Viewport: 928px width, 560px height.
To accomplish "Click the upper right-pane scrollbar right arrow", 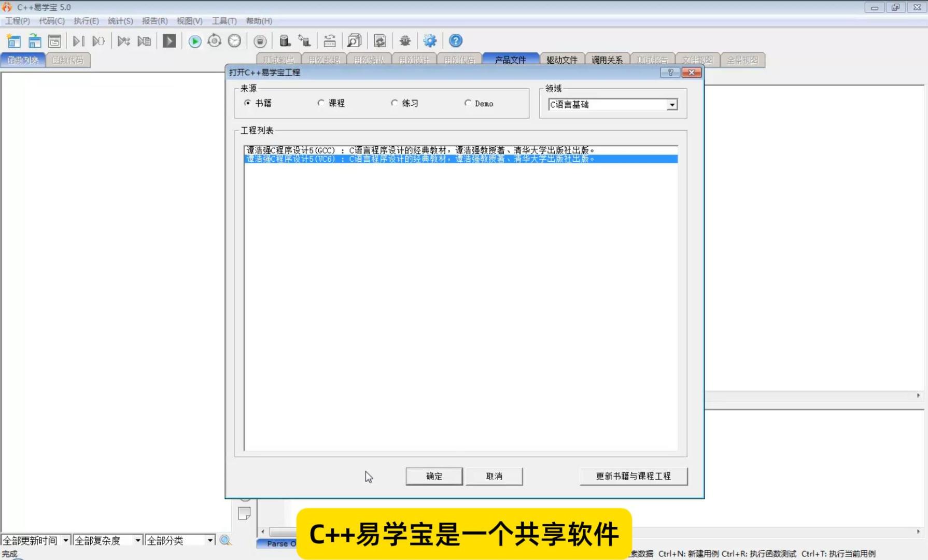I will (918, 396).
